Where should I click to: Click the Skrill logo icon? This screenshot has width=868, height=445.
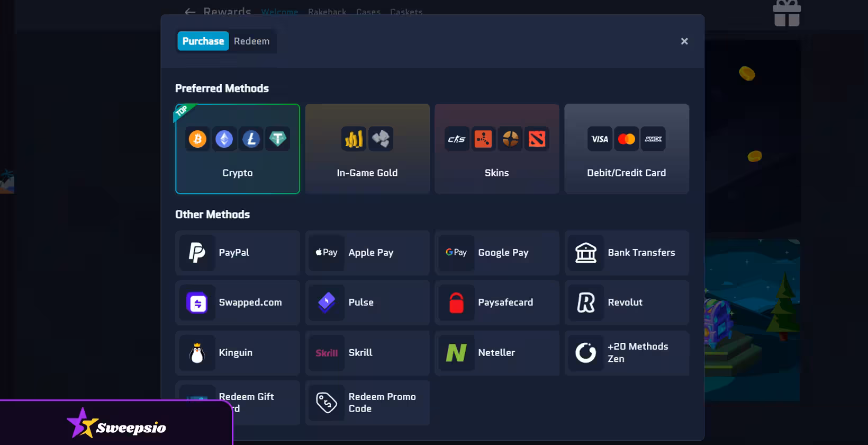pos(327,353)
